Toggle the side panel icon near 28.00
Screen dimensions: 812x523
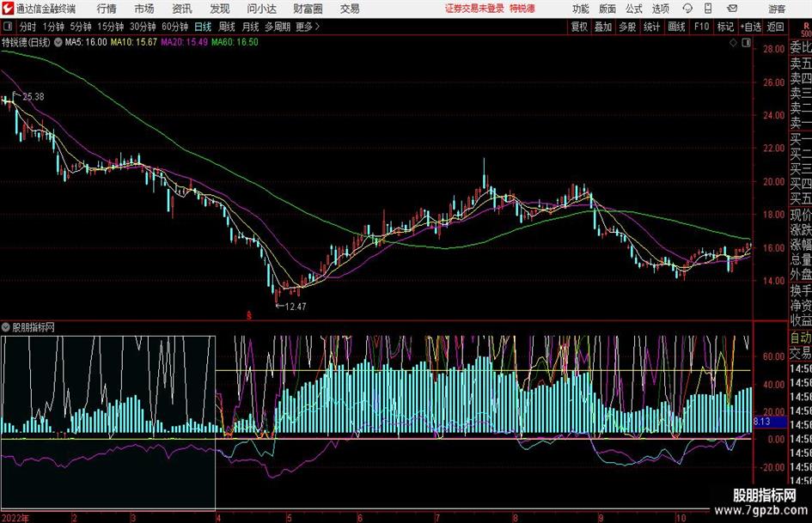[746, 43]
